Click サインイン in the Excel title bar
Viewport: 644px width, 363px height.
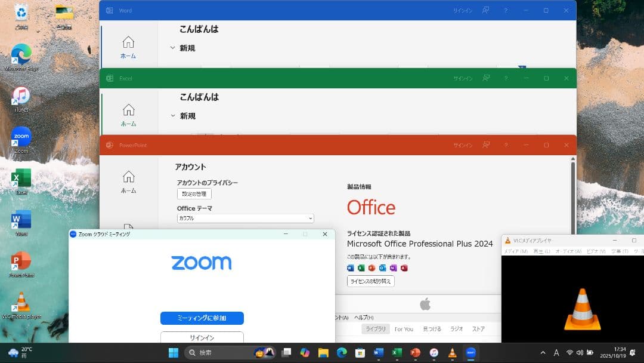tap(462, 78)
